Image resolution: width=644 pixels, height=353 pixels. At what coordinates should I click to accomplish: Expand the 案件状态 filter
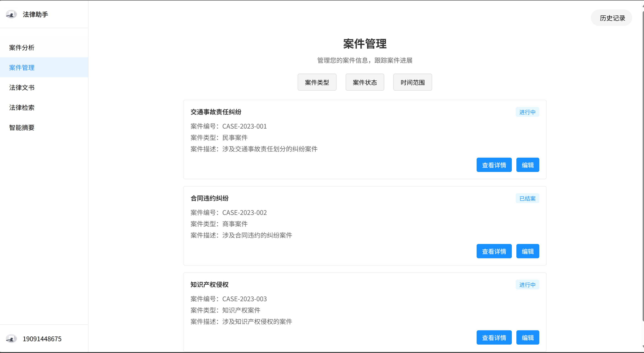coord(364,82)
